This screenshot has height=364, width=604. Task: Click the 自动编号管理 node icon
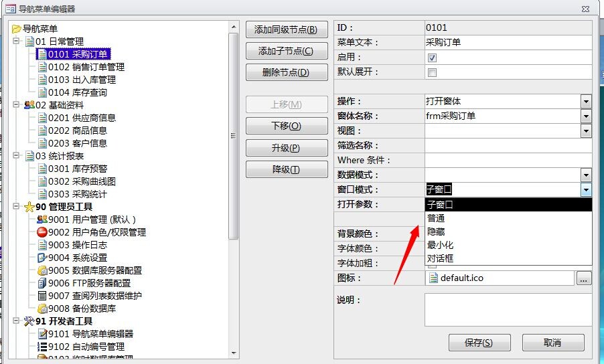click(42, 347)
